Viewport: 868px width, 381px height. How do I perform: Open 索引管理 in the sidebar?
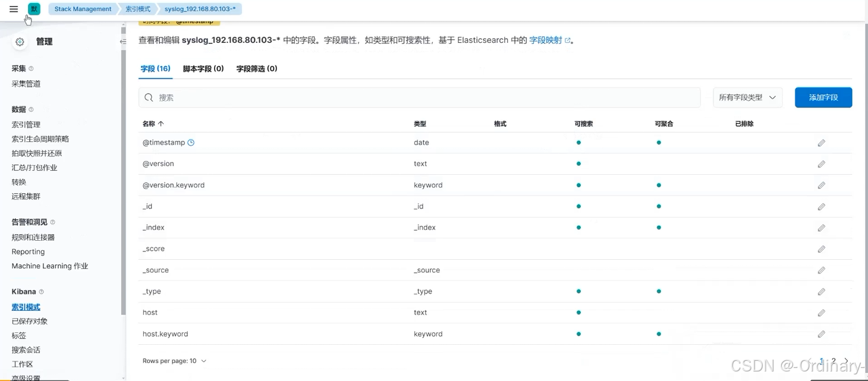pyautogui.click(x=26, y=125)
